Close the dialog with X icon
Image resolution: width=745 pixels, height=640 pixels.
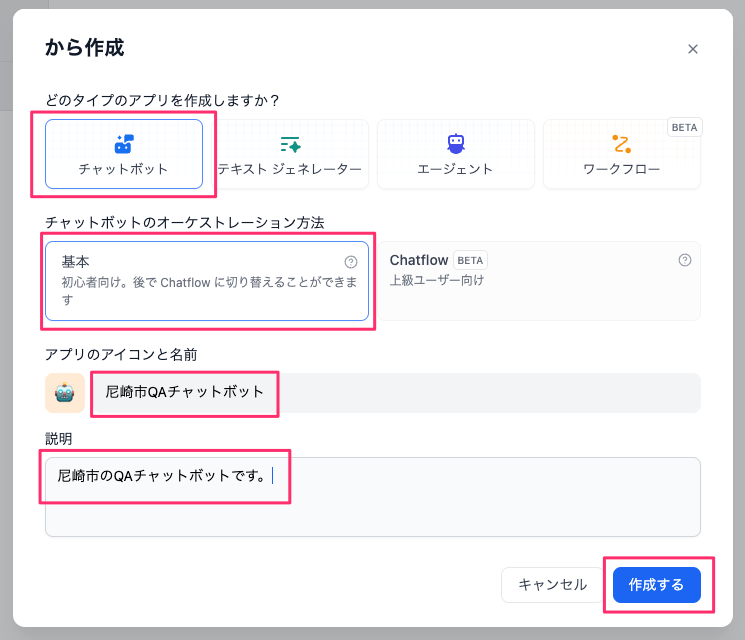693,49
